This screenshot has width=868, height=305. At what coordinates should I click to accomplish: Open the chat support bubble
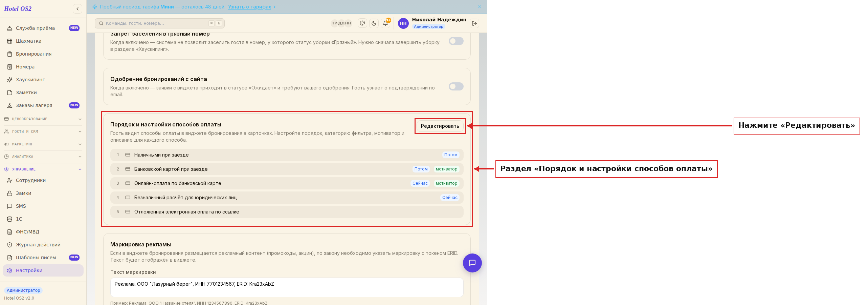[472, 263]
